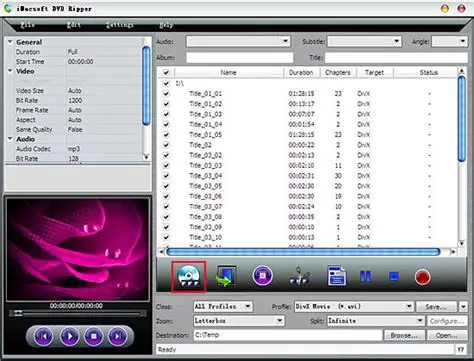Click the help icon in status bar
Image resolution: width=474 pixels, height=361 pixels.
pos(461,350)
